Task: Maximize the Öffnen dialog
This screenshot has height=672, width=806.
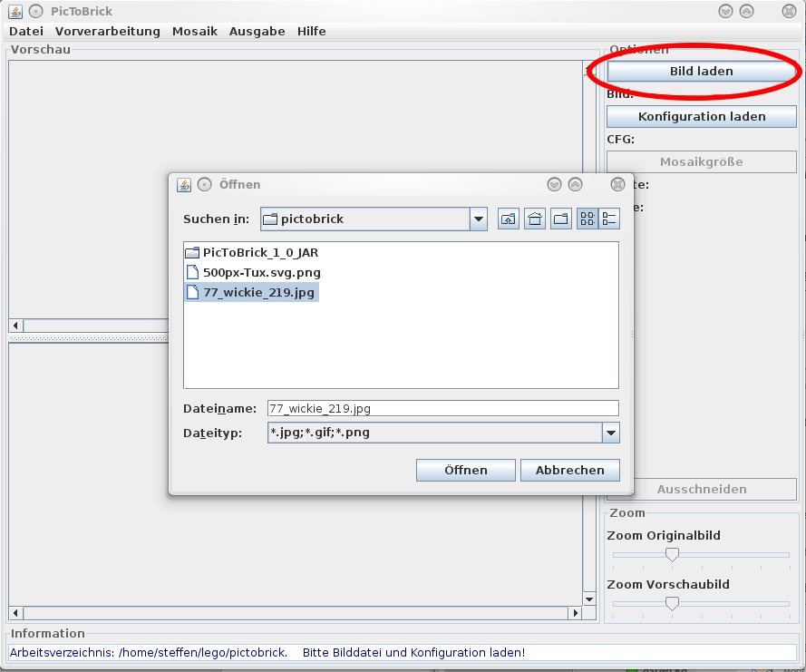Action: pyautogui.click(x=575, y=185)
